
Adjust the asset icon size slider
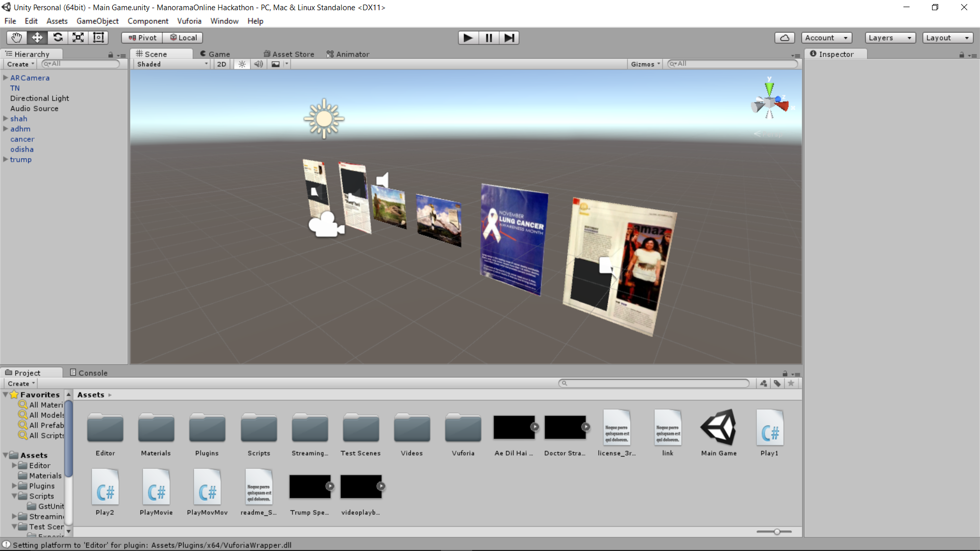point(776,532)
